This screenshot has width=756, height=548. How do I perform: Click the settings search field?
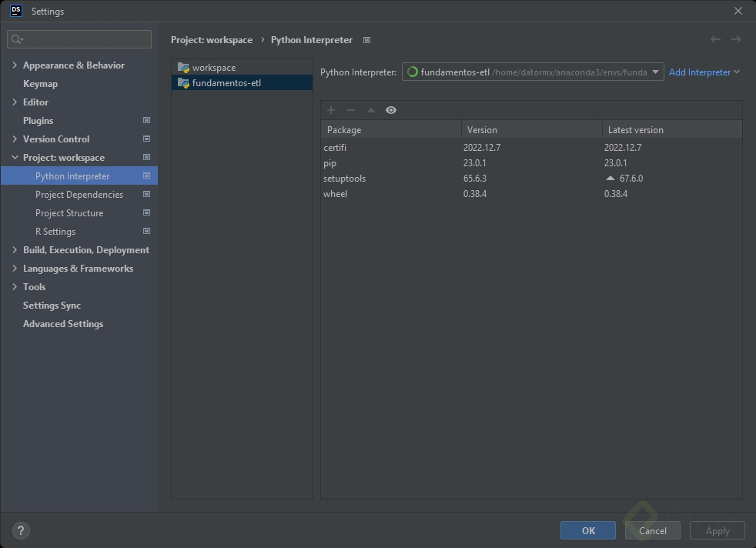coord(79,39)
